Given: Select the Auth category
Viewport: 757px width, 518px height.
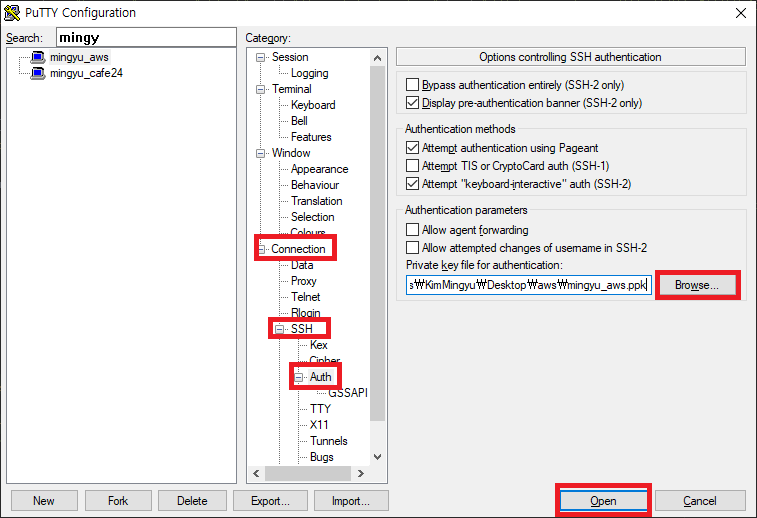Looking at the screenshot, I should pos(321,377).
